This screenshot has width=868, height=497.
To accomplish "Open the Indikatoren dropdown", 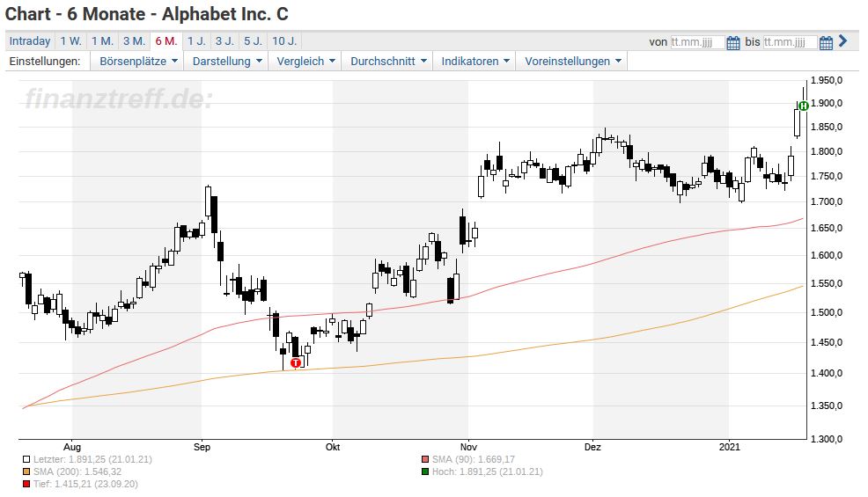I will pos(475,62).
